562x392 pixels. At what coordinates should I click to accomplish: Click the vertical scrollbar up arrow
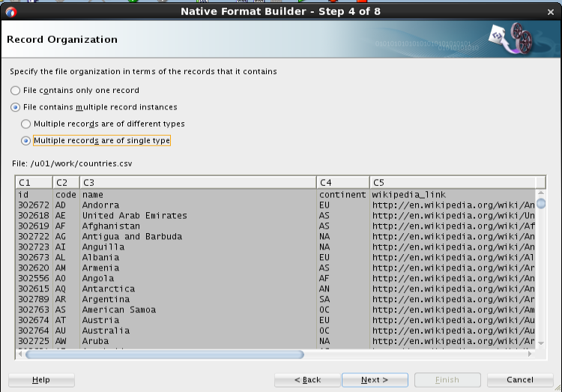(x=541, y=193)
